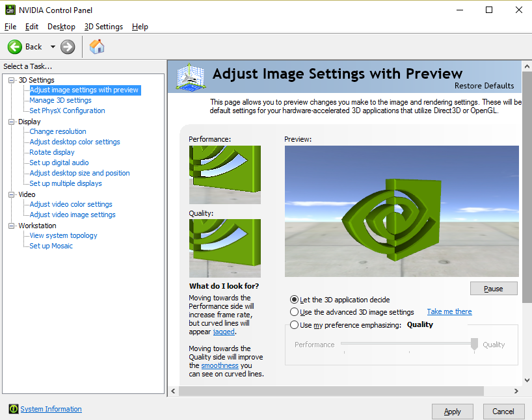532x420 pixels.
Task: Open the Back history dropdown arrow
Action: pyautogui.click(x=53, y=46)
